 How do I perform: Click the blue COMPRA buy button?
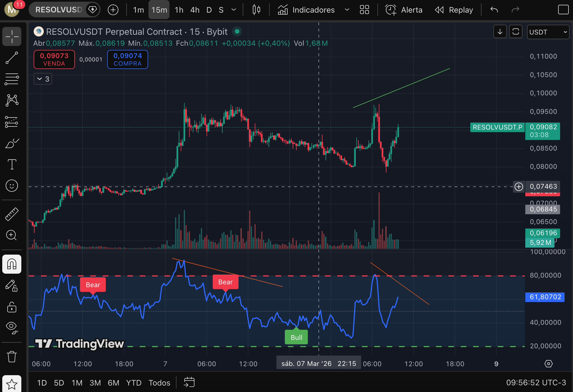127,59
